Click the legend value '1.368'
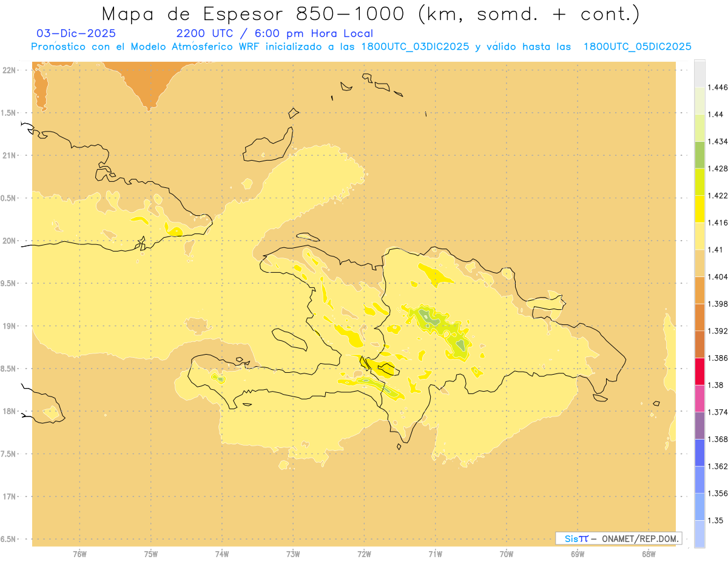 point(718,439)
